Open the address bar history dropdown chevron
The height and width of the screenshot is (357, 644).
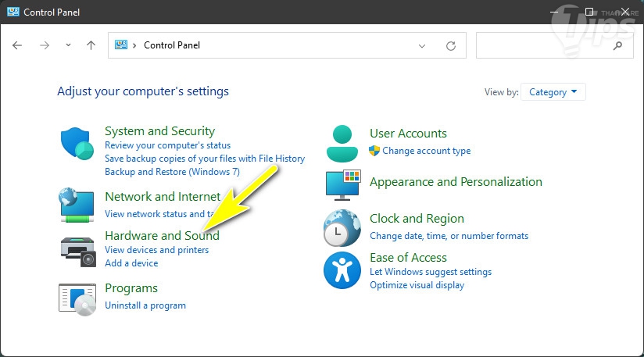click(x=423, y=46)
